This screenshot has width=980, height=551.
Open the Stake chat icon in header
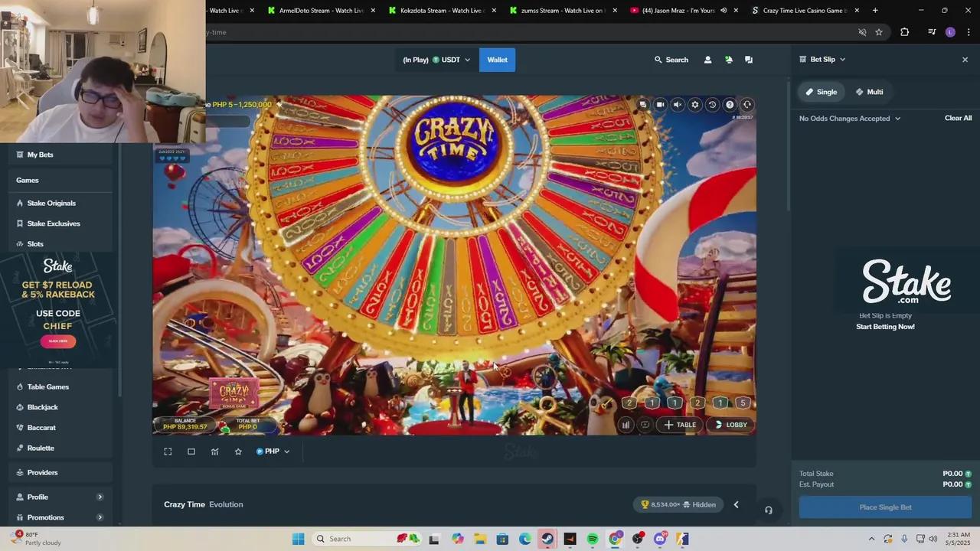click(x=749, y=60)
